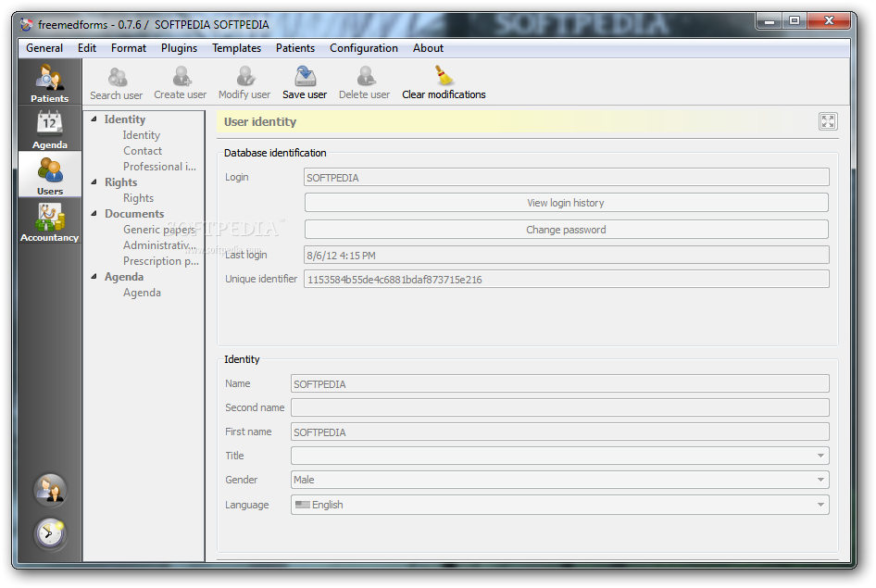Click the Unique identifier field

(x=567, y=280)
